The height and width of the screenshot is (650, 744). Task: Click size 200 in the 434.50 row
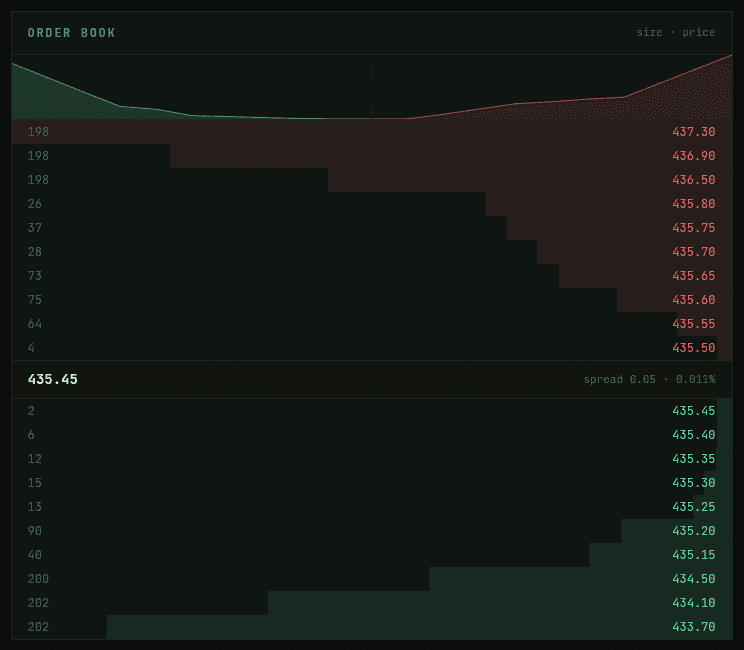coord(38,579)
